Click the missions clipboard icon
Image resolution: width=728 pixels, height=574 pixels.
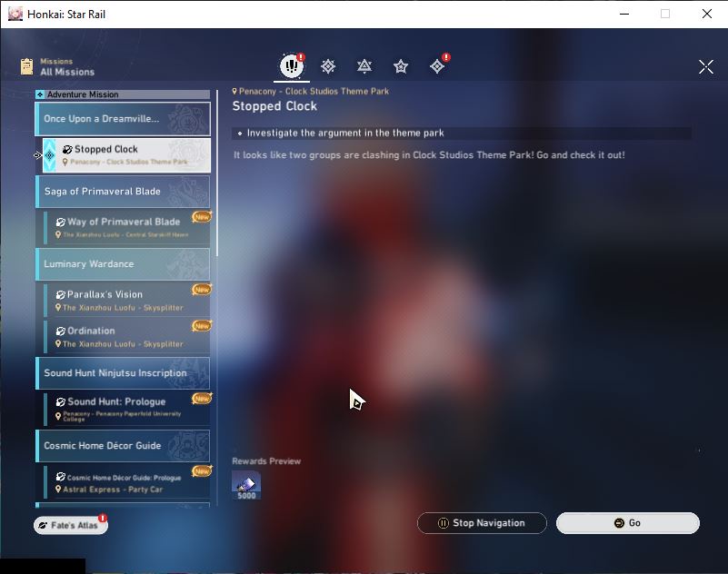click(27, 66)
